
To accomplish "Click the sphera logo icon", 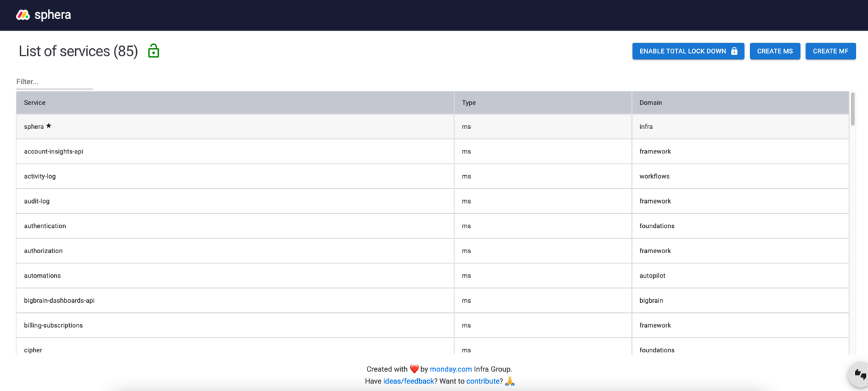I will [23, 15].
